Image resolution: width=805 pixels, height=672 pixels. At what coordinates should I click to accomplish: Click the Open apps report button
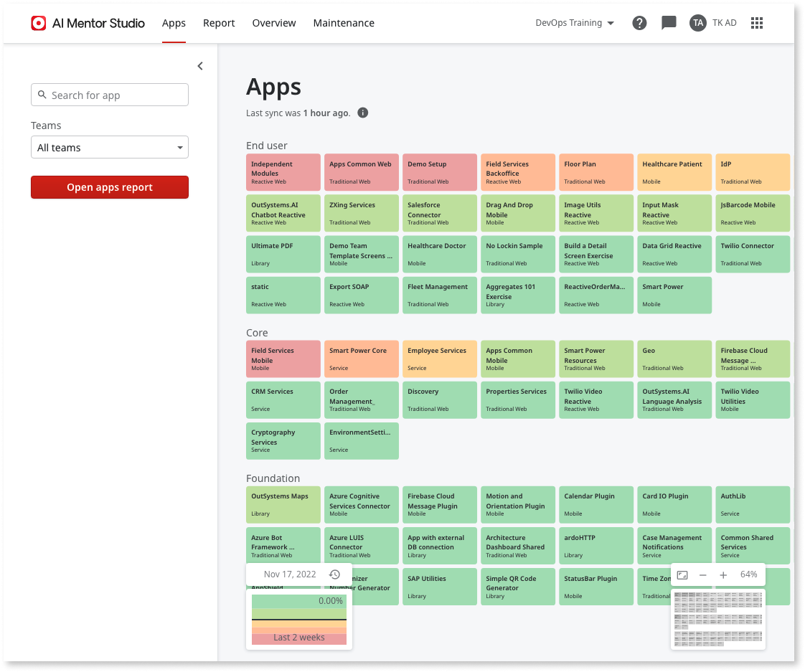[109, 186]
